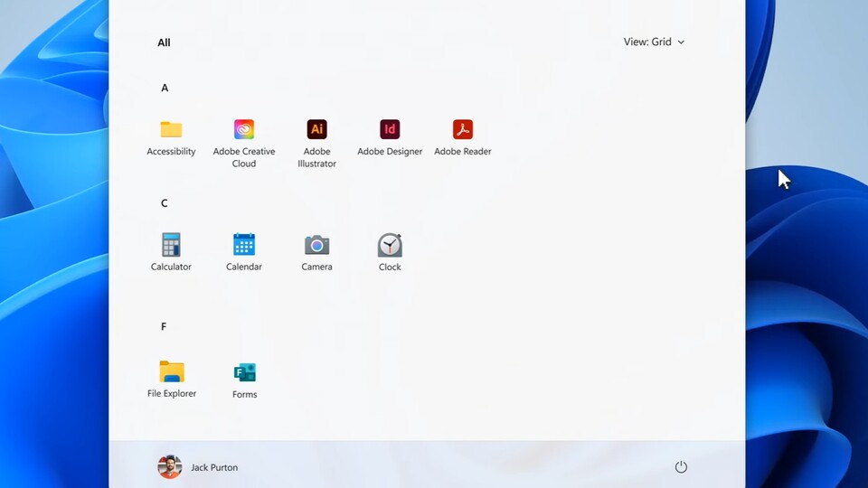The image size is (868, 488).
Task: Launch File Explorer
Action: coord(172,372)
